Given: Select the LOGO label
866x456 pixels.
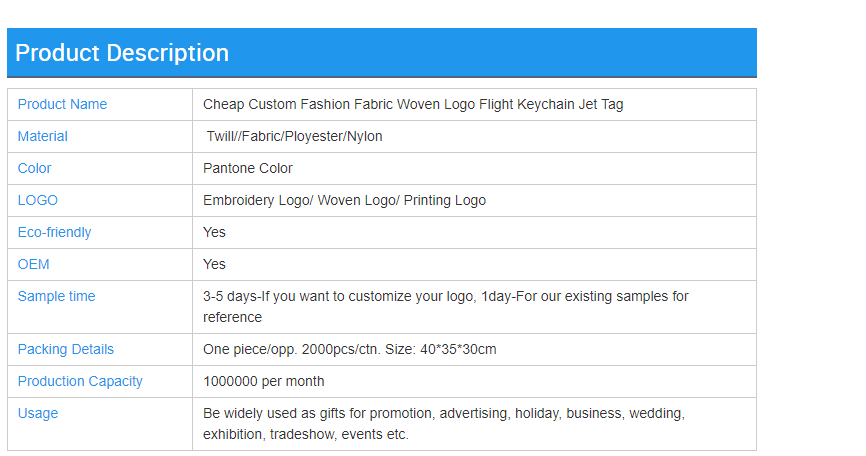Looking at the screenshot, I should [38, 200].
